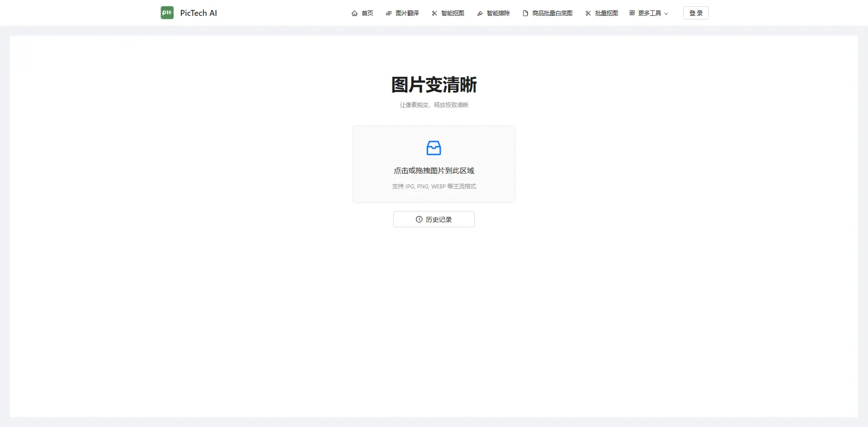
Task: Click the scissors icon for 智能抠图
Action: [434, 13]
